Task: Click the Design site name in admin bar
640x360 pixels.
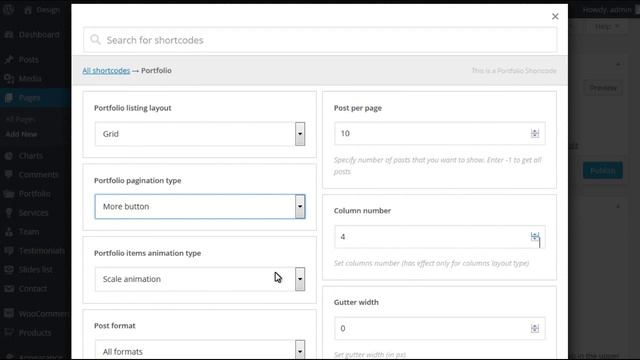Action: coord(42,10)
